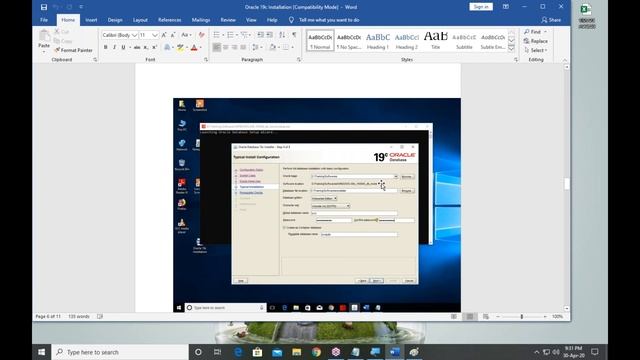
Task: Click the yellow text highlight color
Action: click(x=180, y=47)
